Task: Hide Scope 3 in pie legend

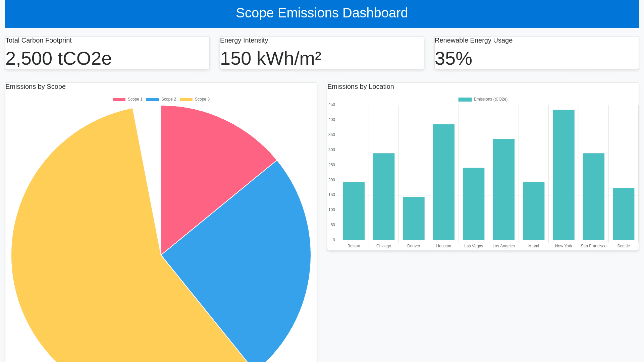Action: [195, 100]
